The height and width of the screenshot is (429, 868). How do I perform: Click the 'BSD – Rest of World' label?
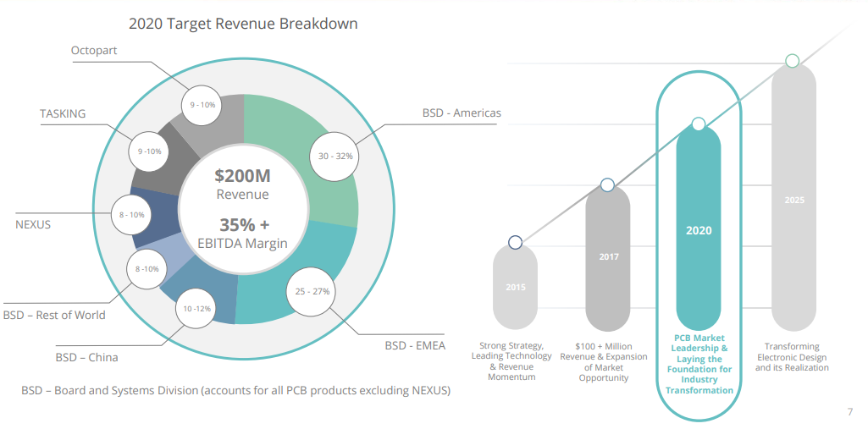[54, 315]
